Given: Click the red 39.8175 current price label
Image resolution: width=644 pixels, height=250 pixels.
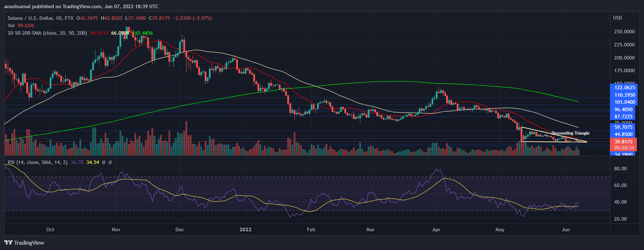Looking at the screenshot, I should pos(624,142).
